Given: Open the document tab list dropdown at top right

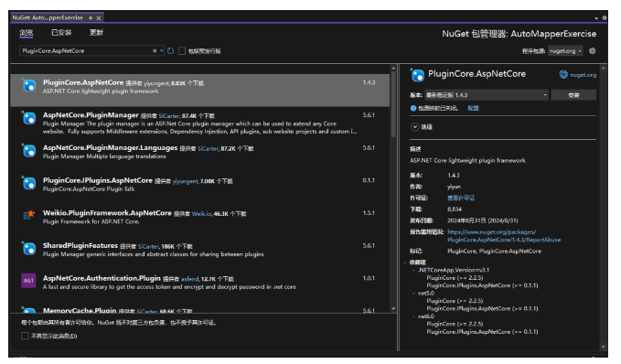Looking at the screenshot, I should pyautogui.click(x=596, y=18).
